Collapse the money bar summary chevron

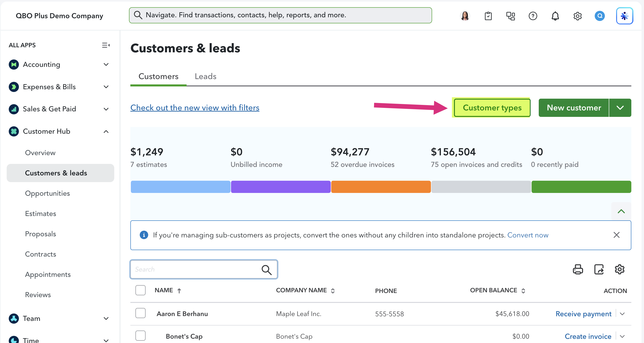tap(621, 211)
